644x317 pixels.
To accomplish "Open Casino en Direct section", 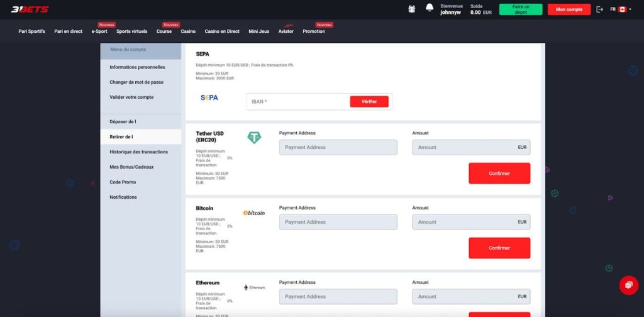I will click(222, 31).
